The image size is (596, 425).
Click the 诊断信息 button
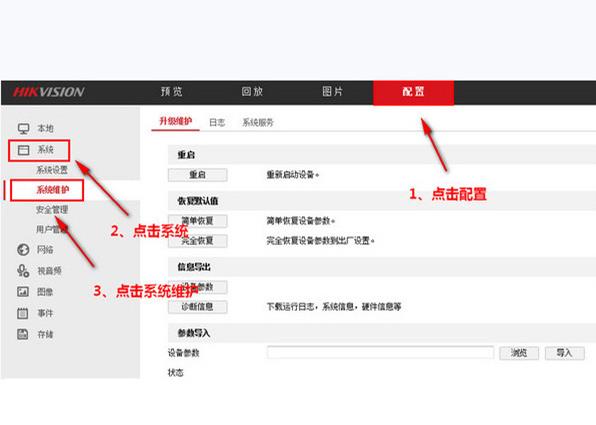coord(198,307)
